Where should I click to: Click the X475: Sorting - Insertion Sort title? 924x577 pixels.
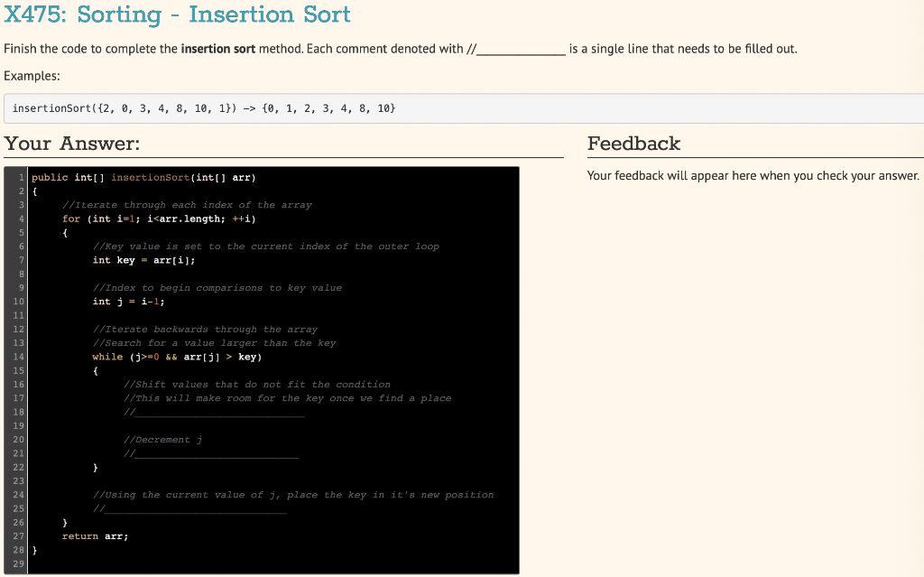(176, 15)
